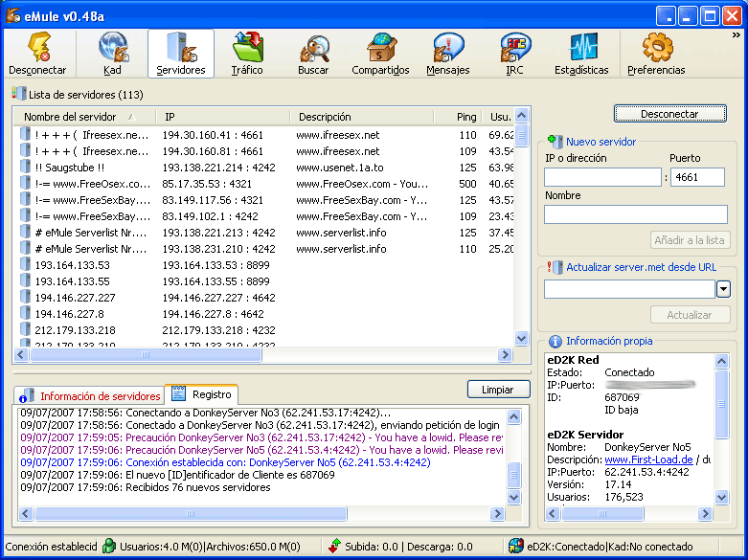Sort by IP column header
The width and height of the screenshot is (748, 560).
223,117
